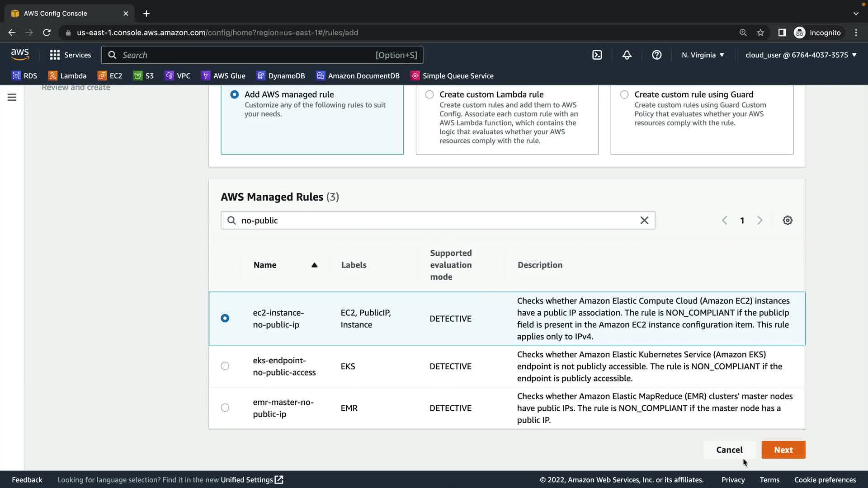868x488 pixels.
Task: Sort rules by Name column arrow
Action: point(314,265)
